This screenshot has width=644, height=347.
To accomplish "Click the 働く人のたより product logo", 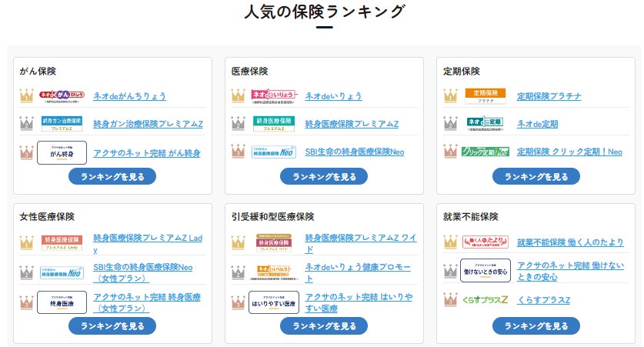I will (486, 242).
